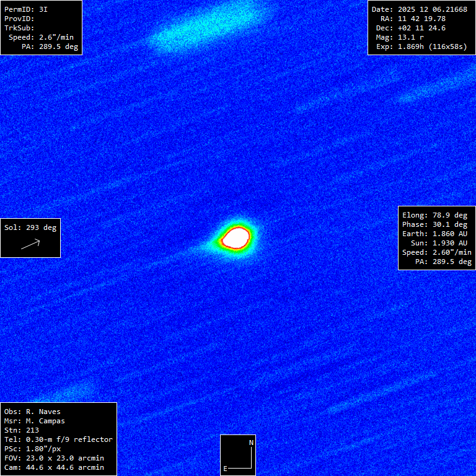Select the PermID: 3I text
476x476 pixels.
pyautogui.click(x=25, y=9)
